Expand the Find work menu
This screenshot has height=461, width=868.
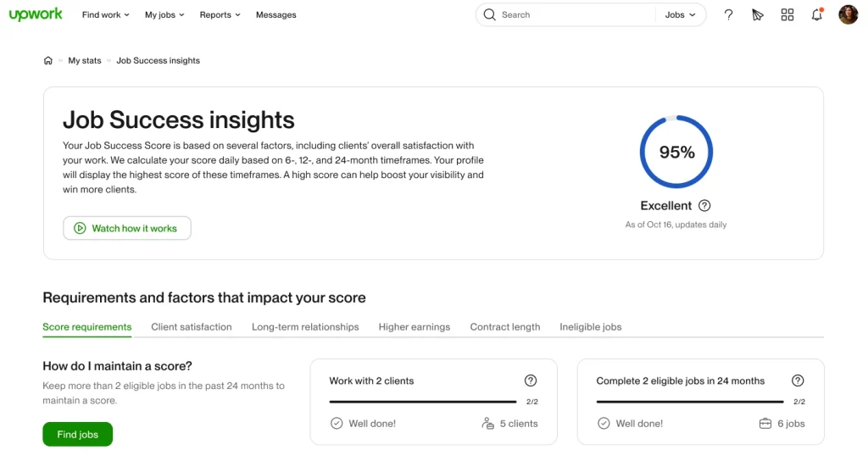[106, 15]
